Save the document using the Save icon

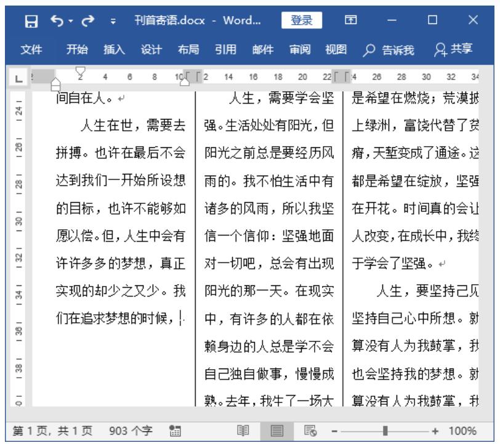pos(33,20)
